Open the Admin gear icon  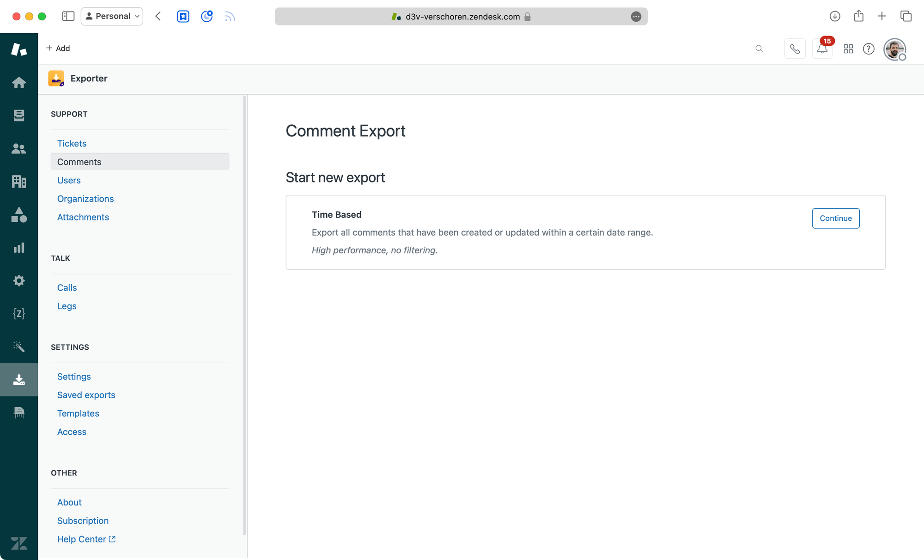19,281
